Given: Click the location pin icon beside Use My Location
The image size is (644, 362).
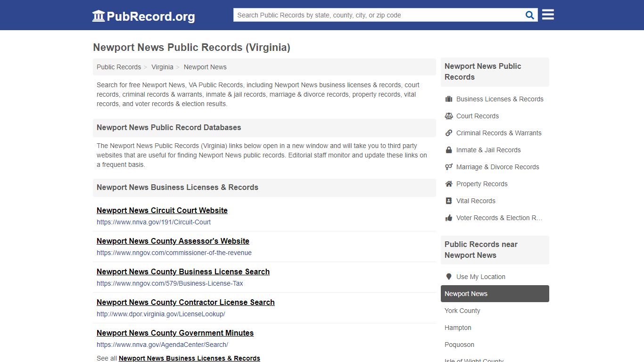Looking at the screenshot, I should click(x=449, y=277).
